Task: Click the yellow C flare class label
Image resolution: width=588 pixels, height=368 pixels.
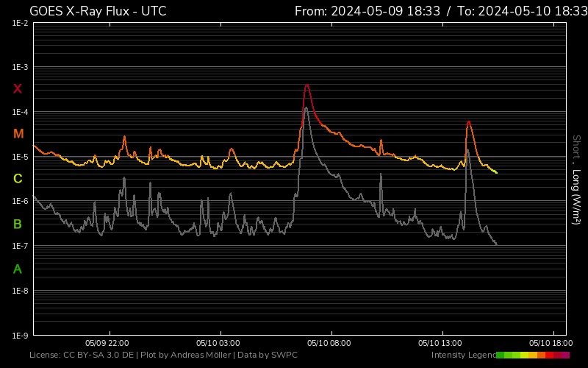Action: pos(18,179)
